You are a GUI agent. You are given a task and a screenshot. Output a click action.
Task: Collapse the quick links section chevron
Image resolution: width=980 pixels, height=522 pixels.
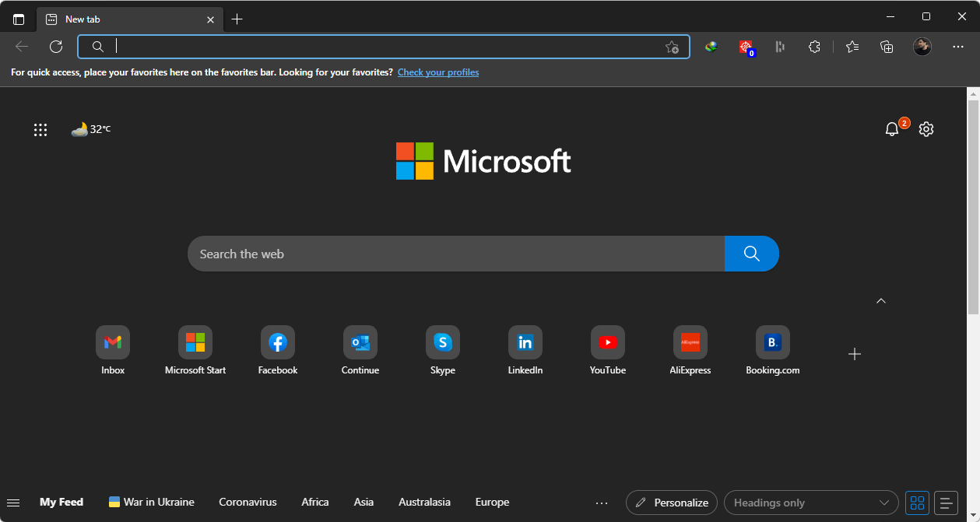click(881, 301)
